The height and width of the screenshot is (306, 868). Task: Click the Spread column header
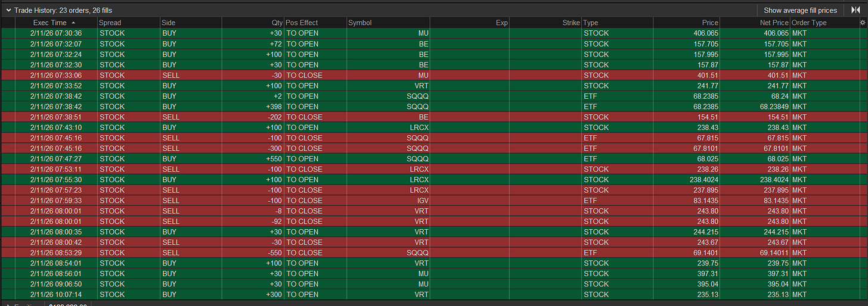coord(110,23)
